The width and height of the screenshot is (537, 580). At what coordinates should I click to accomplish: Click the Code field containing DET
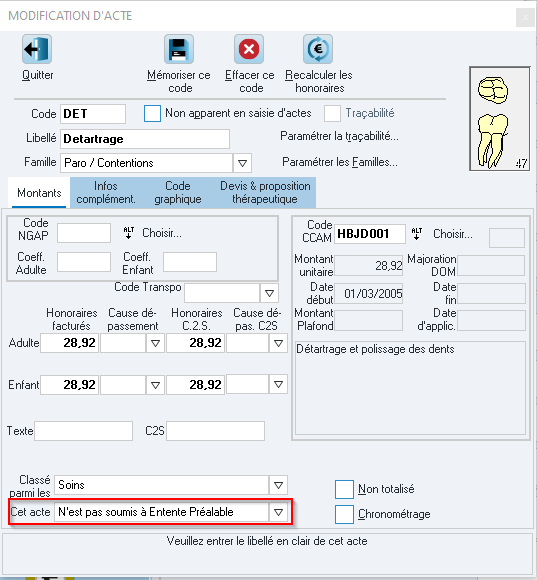pos(93,114)
